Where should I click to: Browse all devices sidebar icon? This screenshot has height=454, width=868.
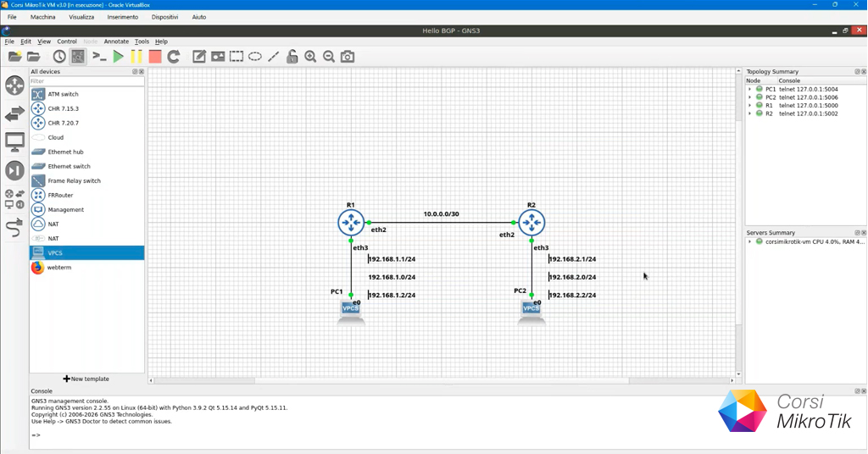15,199
